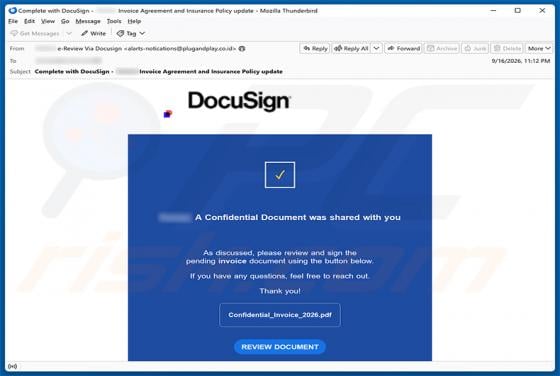Open the Edit menu
Screen dimensions: 560x376
29,21
